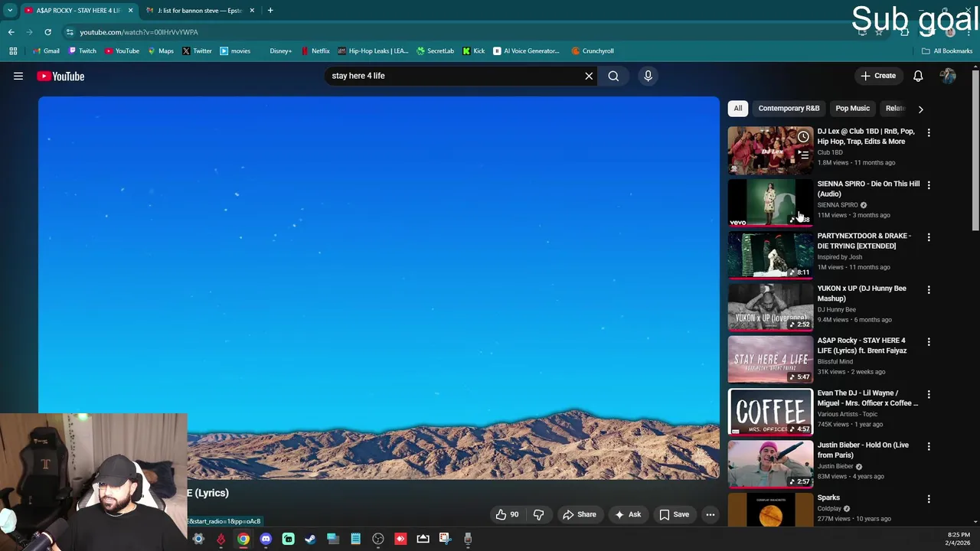Open Justin Bieber Hold On thumbnail

[x=770, y=465]
